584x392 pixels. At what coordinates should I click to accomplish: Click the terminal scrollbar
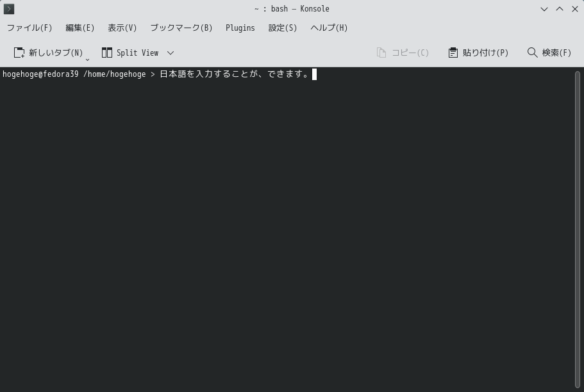click(x=578, y=229)
